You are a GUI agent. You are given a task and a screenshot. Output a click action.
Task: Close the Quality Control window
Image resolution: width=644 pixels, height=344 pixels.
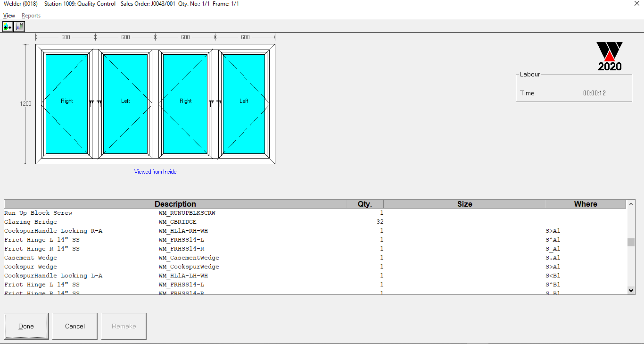click(x=636, y=3)
